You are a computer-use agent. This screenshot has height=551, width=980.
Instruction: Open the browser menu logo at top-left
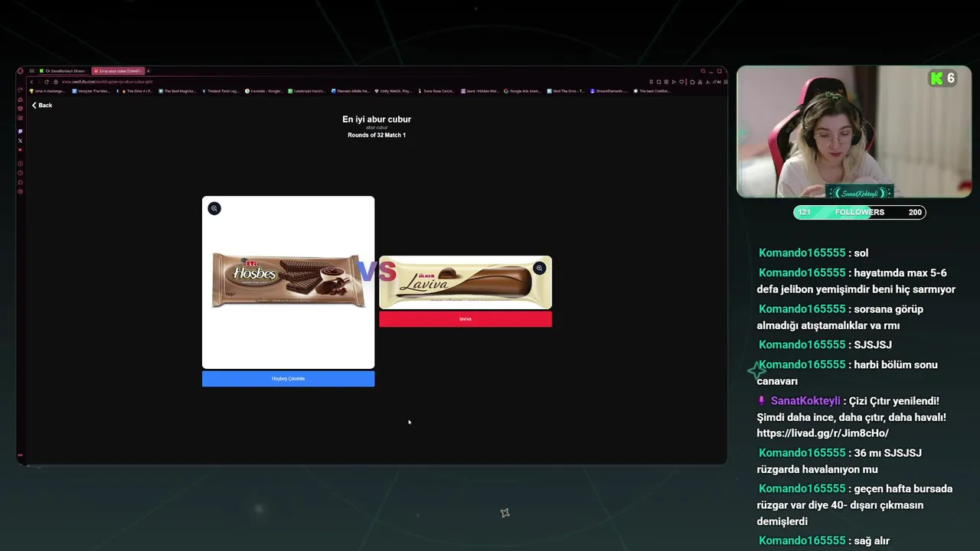21,71
